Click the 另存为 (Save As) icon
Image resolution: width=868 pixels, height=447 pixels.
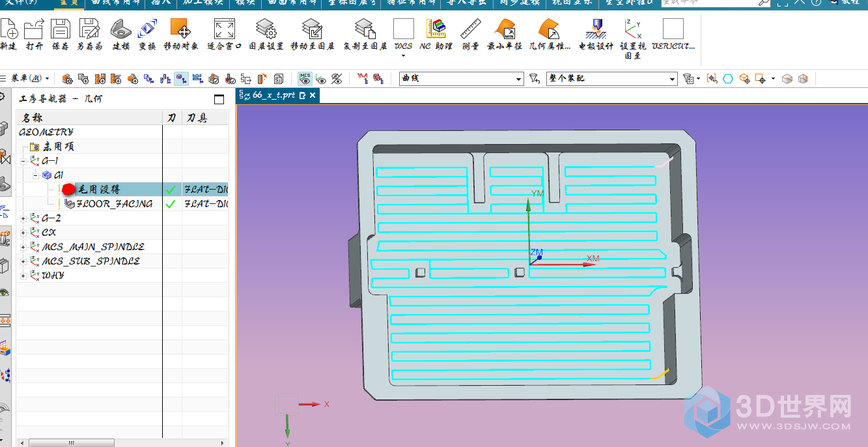click(x=89, y=29)
